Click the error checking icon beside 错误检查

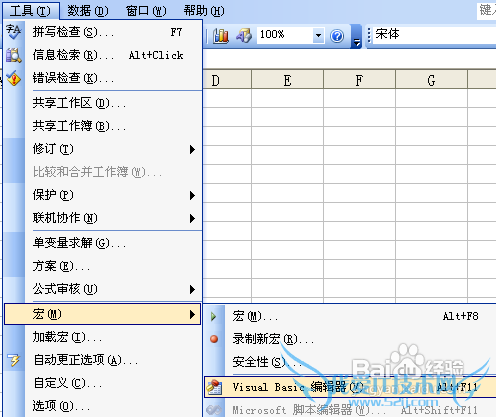coord(14,78)
